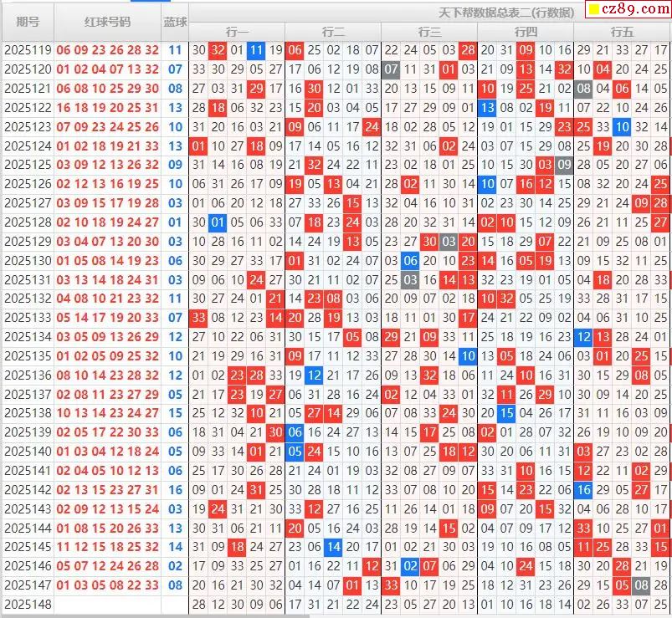Click blue highlighted 16 in row 2025142
Viewport: 672px width, 618px height.
click(583, 490)
